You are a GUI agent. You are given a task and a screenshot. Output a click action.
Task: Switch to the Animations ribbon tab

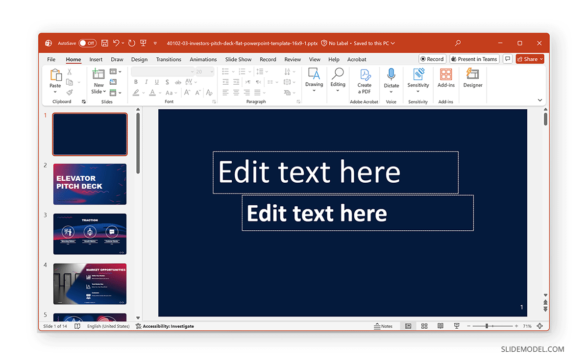click(203, 59)
